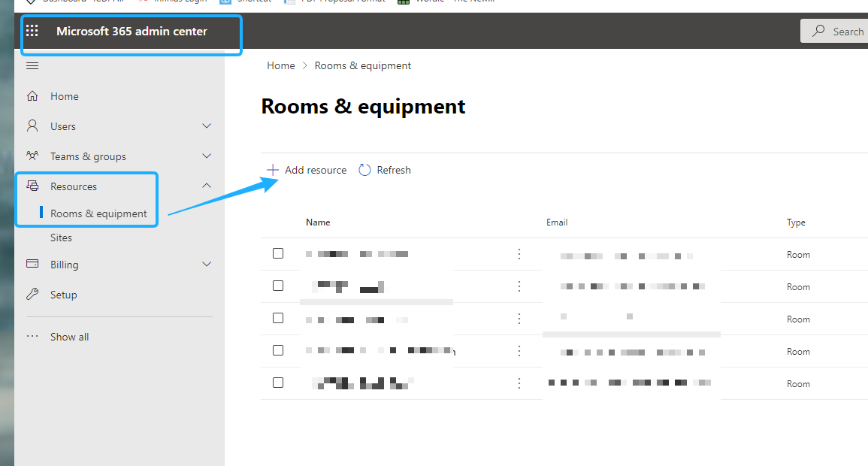This screenshot has width=868, height=466.
Task: Navigate Home via the breadcrumb link
Action: [x=280, y=65]
